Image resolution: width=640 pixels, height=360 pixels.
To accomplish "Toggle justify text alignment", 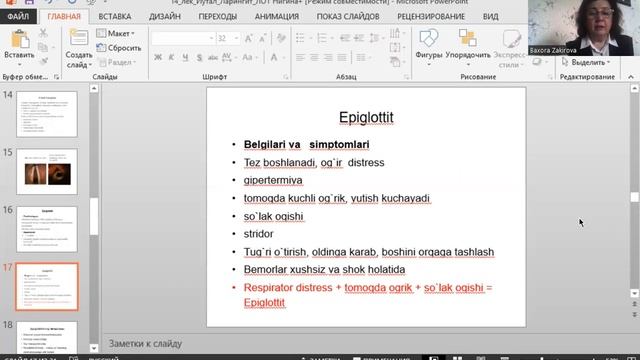I will click(342, 58).
